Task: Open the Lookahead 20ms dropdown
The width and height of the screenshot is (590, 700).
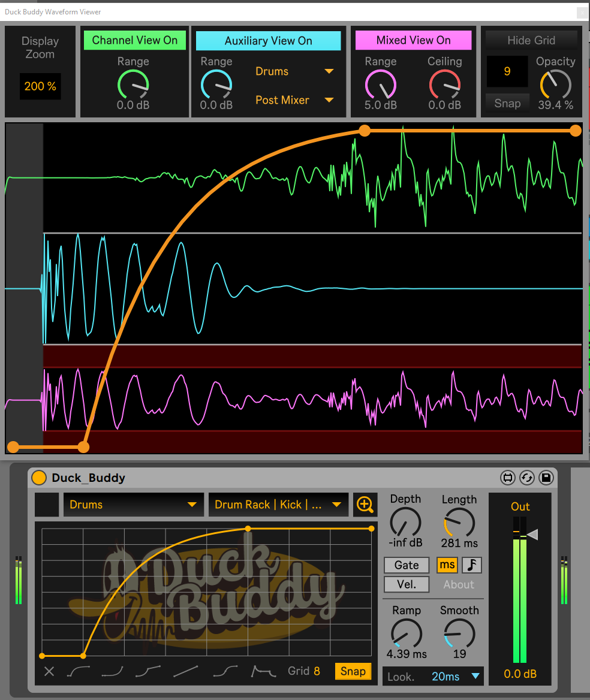Action: tap(433, 677)
